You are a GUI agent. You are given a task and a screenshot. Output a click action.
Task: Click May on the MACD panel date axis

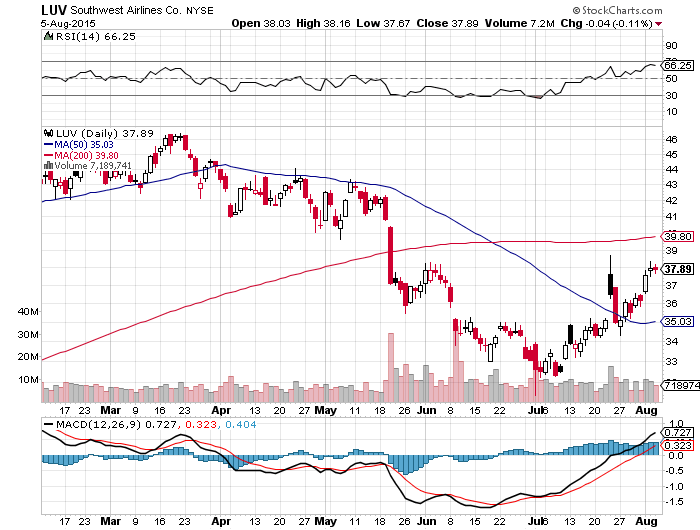pos(325,521)
